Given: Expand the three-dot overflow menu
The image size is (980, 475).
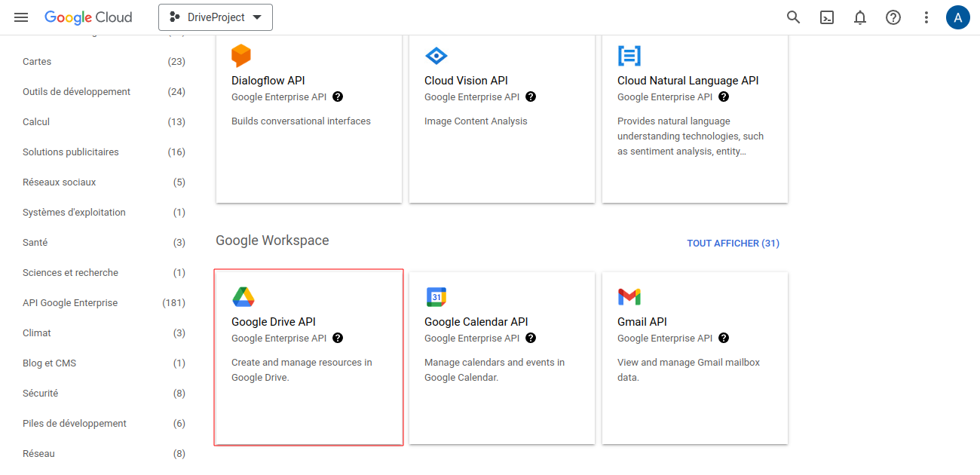Looking at the screenshot, I should [x=926, y=17].
